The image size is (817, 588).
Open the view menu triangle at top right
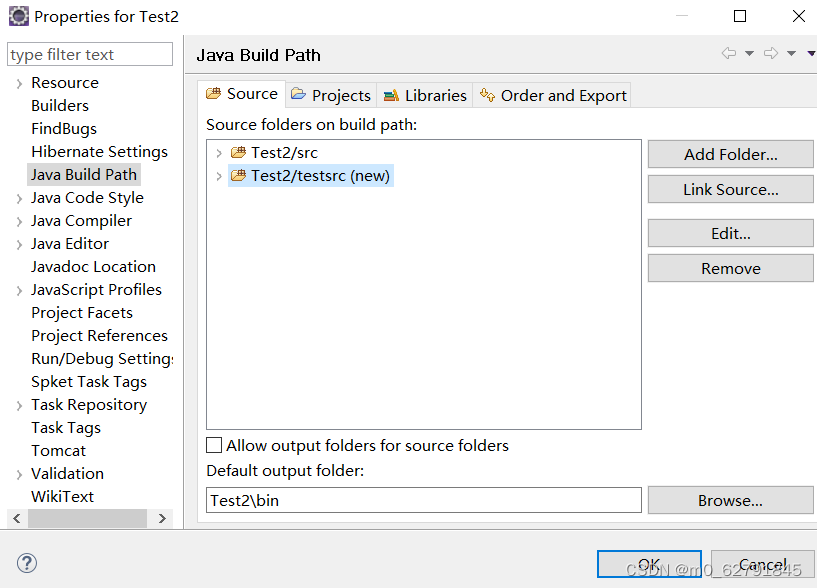[x=810, y=53]
